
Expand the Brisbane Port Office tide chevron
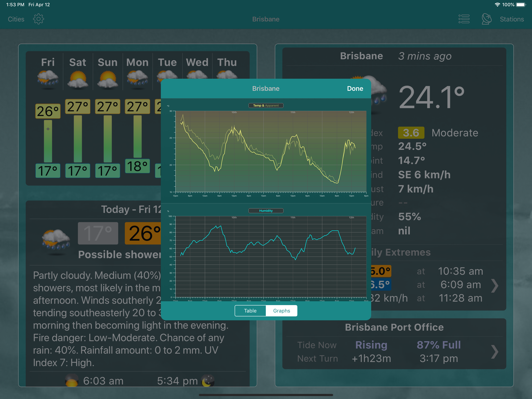point(494,352)
